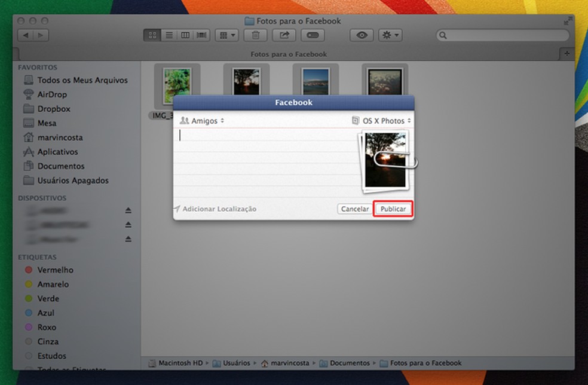Click the Etiquetas sidebar heading
The width and height of the screenshot is (588, 385).
point(37,258)
